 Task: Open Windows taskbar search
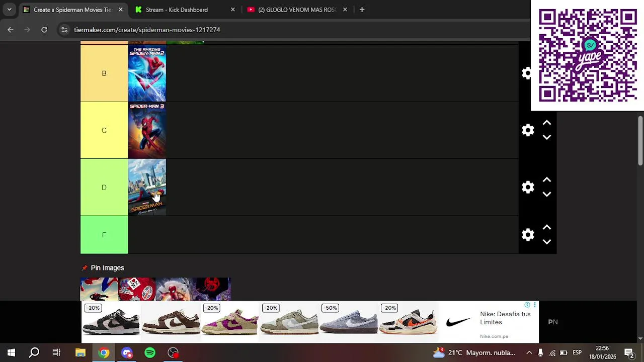(x=34, y=353)
